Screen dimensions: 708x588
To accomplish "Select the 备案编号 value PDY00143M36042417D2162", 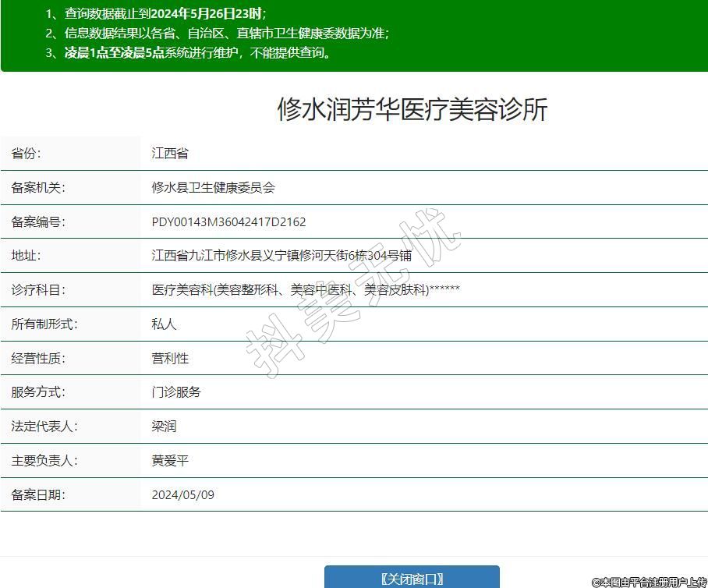I will pos(228,222).
